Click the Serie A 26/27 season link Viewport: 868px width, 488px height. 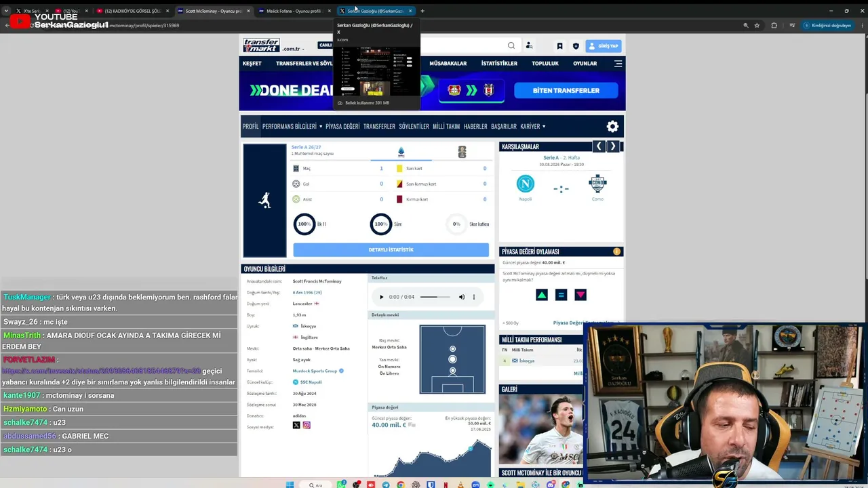pos(307,147)
